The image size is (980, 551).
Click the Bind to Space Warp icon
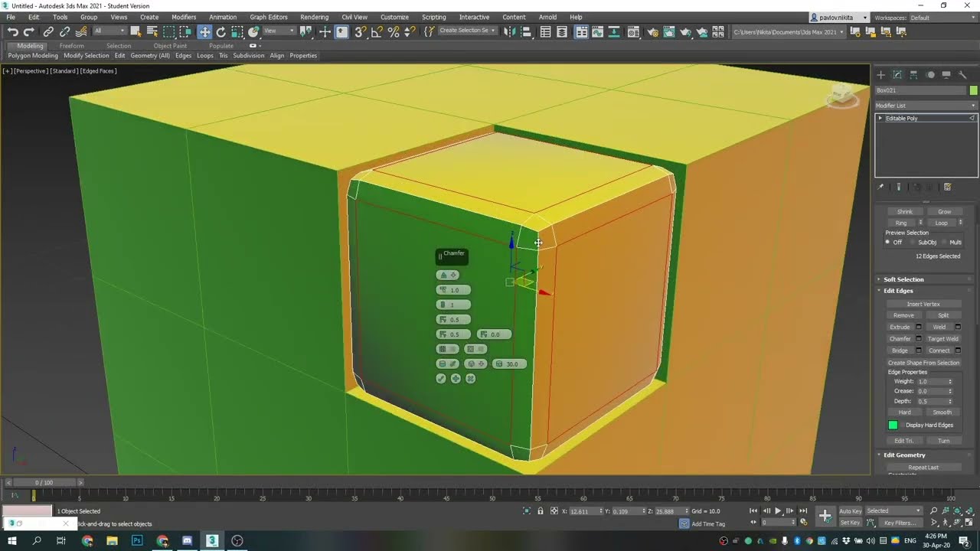click(x=81, y=31)
